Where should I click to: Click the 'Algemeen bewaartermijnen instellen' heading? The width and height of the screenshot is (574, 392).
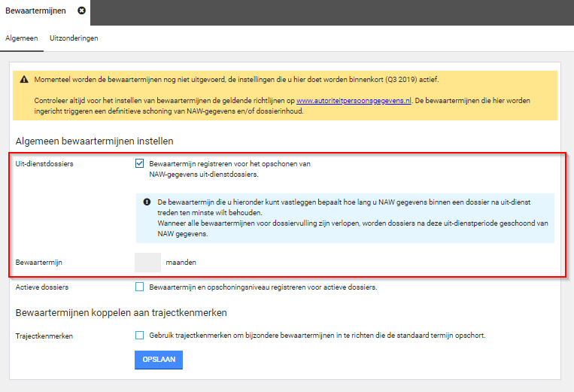tap(94, 141)
